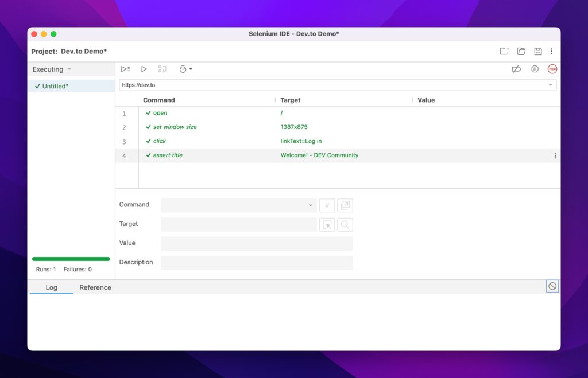Viewport: 588px width, 378px height.
Task: Click the Project name Dev.to Demo*
Action: pos(84,51)
